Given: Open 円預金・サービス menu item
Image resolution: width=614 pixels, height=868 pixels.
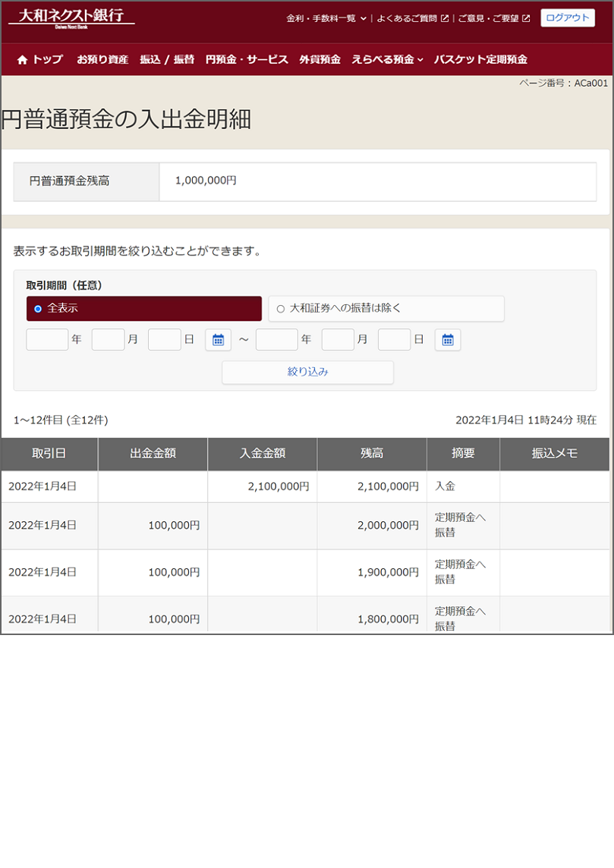Looking at the screenshot, I should point(247,60).
